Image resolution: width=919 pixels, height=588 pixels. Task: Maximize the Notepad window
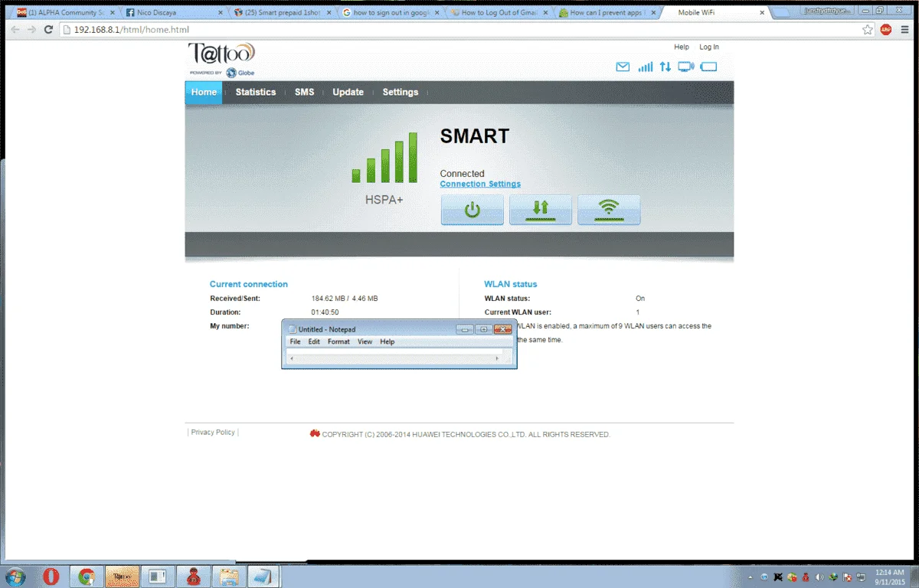coord(483,329)
